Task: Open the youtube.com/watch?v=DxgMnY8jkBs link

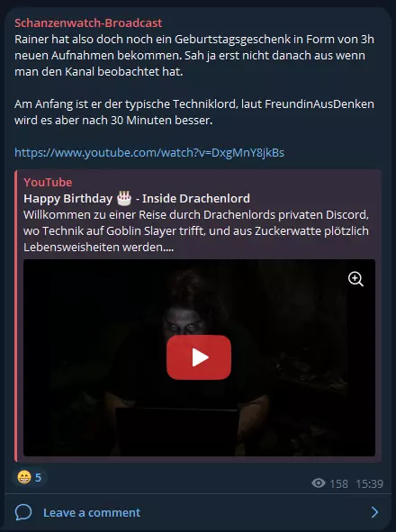Action: tap(149, 153)
